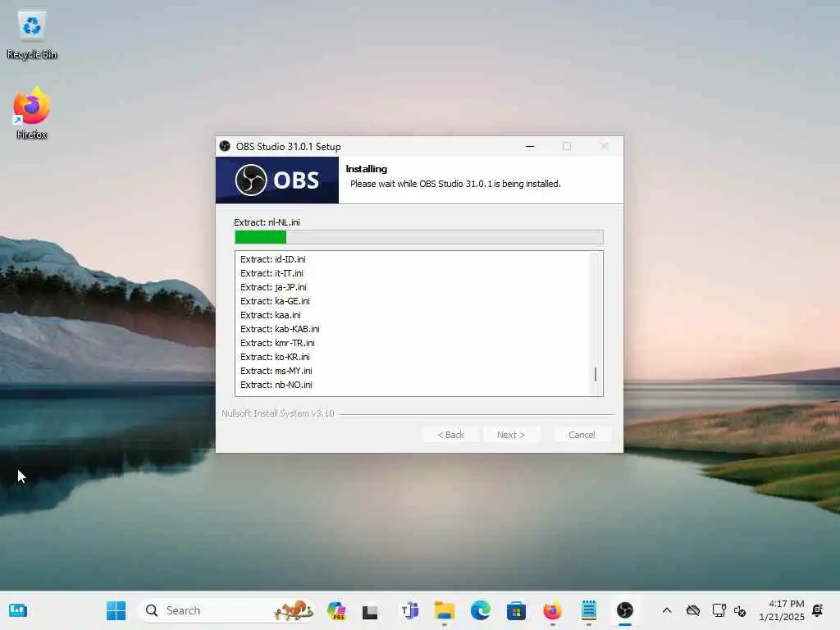This screenshot has height=630, width=840.
Task: Click the OBS icon in setup title bar
Action: tap(225, 146)
